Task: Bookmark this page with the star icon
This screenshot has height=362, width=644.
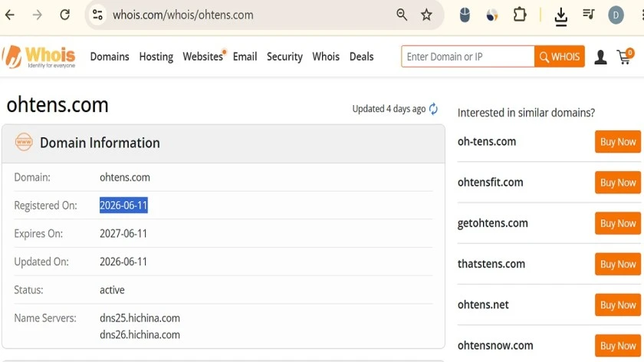Action: 427,15
